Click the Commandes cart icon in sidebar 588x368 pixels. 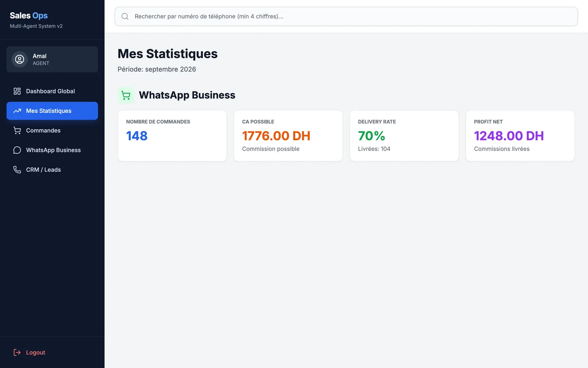[17, 130]
